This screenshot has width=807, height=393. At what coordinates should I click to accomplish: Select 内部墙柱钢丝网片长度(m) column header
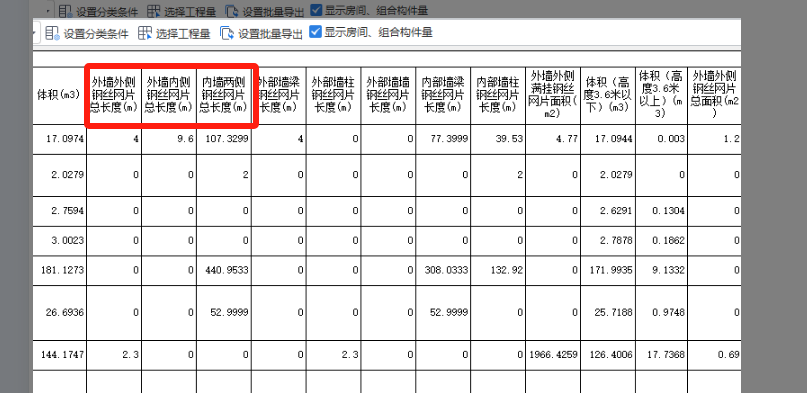[x=498, y=95]
